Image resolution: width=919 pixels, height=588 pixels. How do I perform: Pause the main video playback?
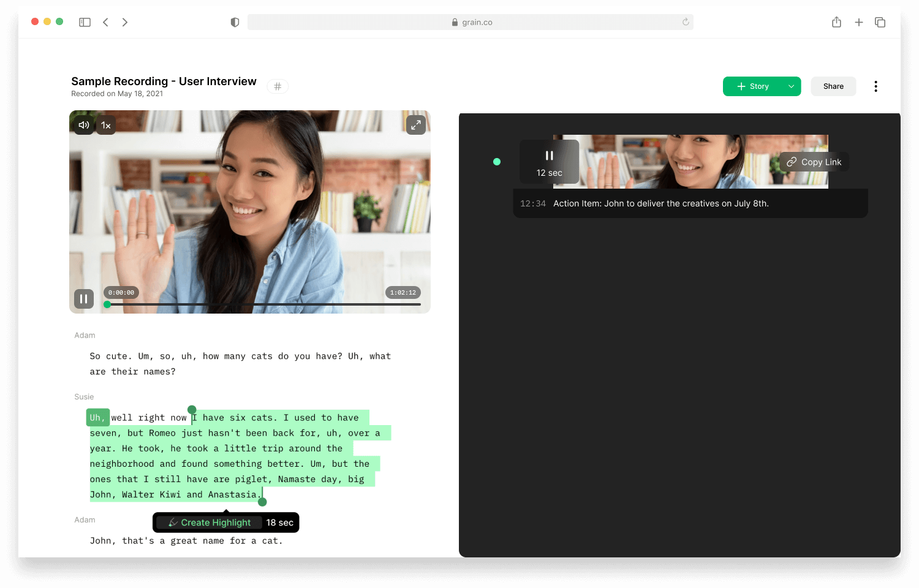click(x=83, y=298)
